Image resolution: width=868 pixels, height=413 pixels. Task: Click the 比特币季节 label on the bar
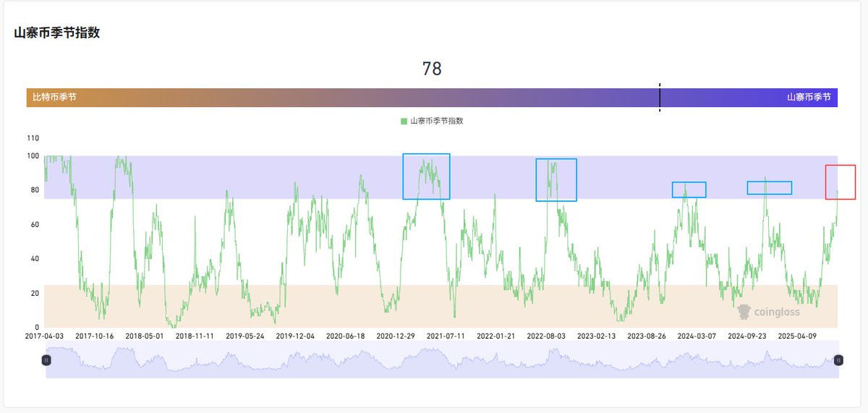point(54,97)
